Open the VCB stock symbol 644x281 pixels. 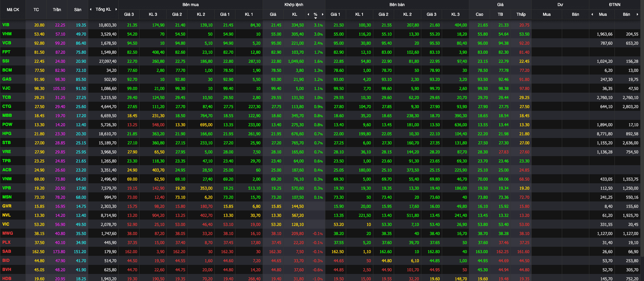coord(7,43)
